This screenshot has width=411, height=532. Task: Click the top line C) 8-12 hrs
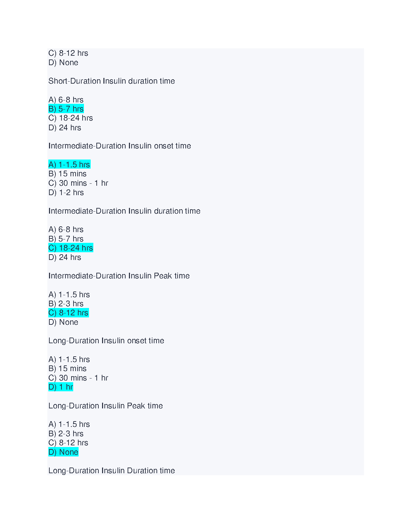[x=68, y=53]
